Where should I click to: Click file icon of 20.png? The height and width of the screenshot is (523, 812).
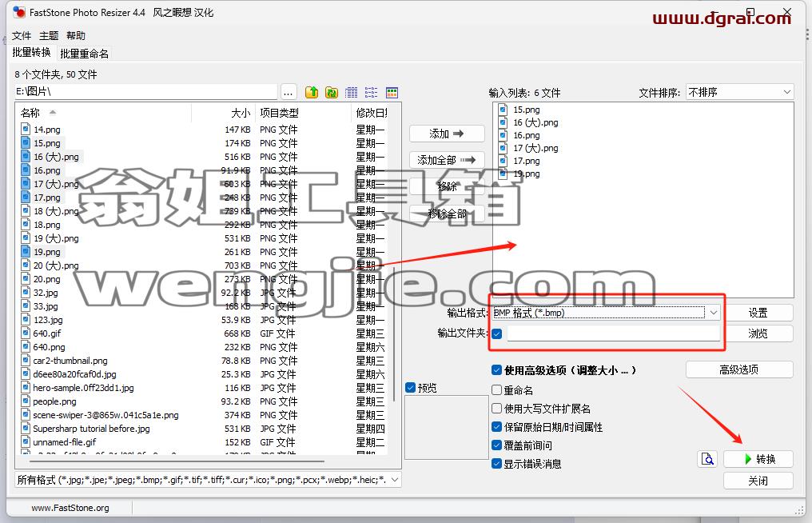click(x=26, y=278)
